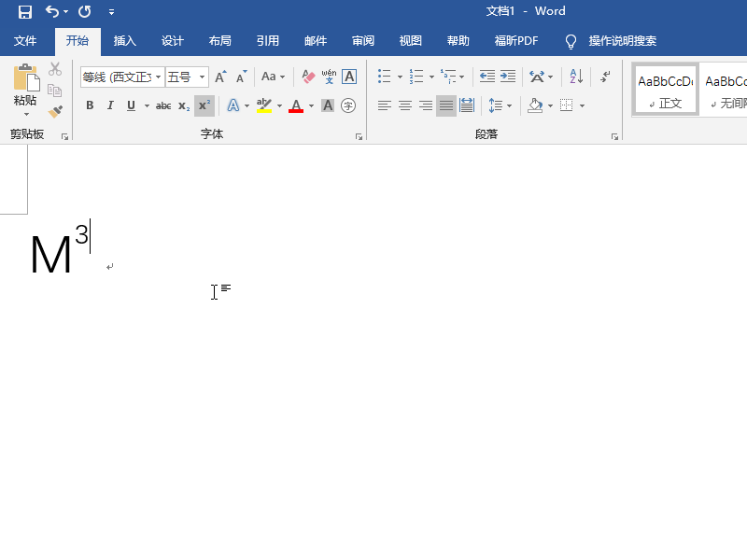The width and height of the screenshot is (747, 560).
Task: Switch to the 设计 tab
Action: pos(173,41)
